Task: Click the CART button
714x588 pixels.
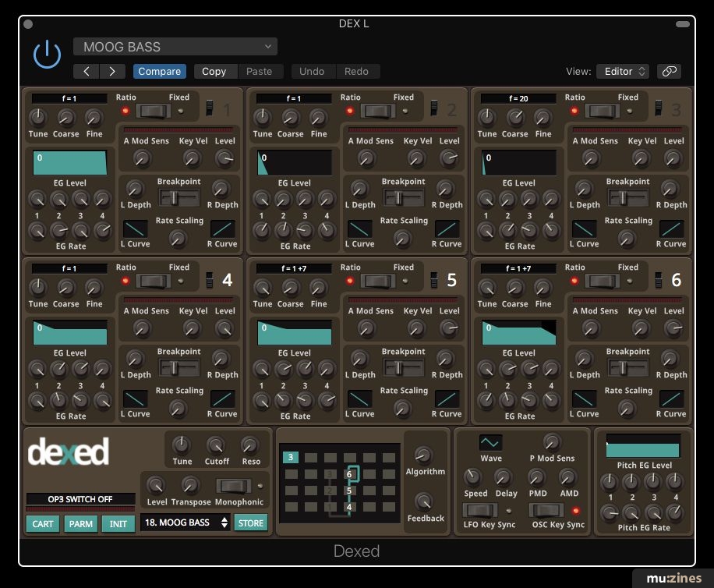Action: coord(43,524)
